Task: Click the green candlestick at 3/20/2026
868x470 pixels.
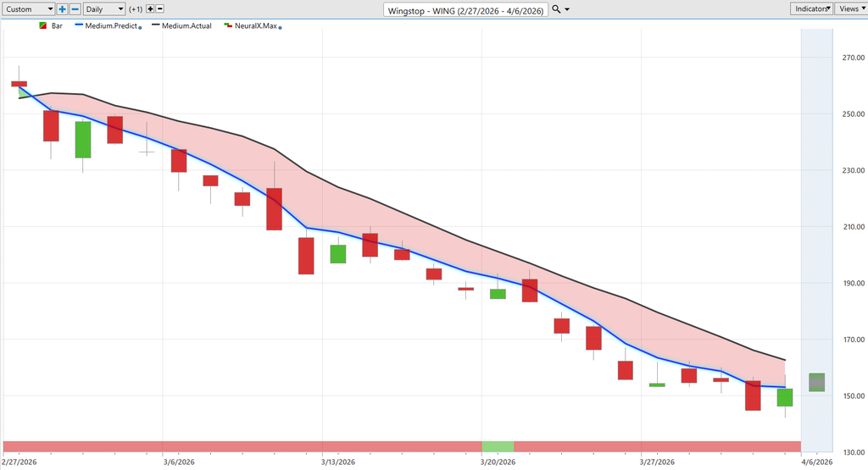Action: coord(498,294)
